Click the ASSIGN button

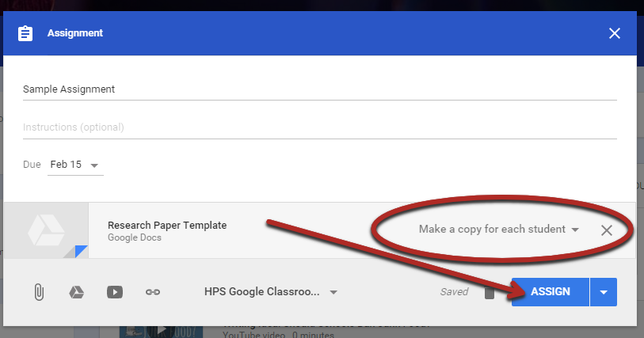click(x=551, y=292)
